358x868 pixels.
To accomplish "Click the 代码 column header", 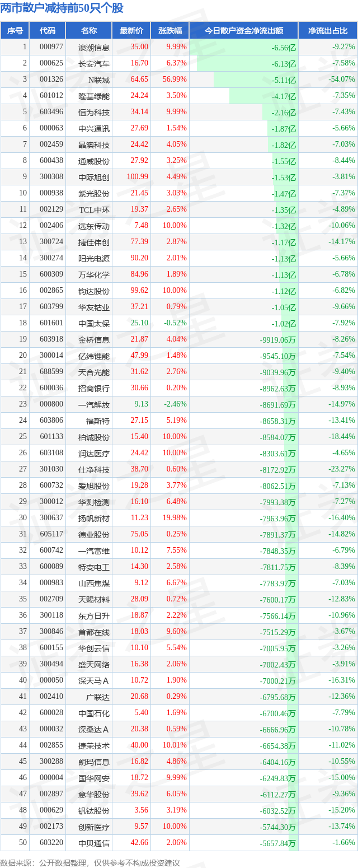I will tap(48, 31).
